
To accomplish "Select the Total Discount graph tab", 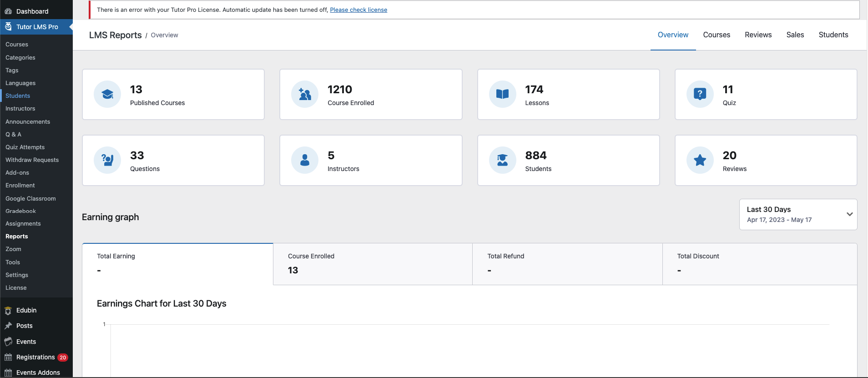I will (760, 264).
